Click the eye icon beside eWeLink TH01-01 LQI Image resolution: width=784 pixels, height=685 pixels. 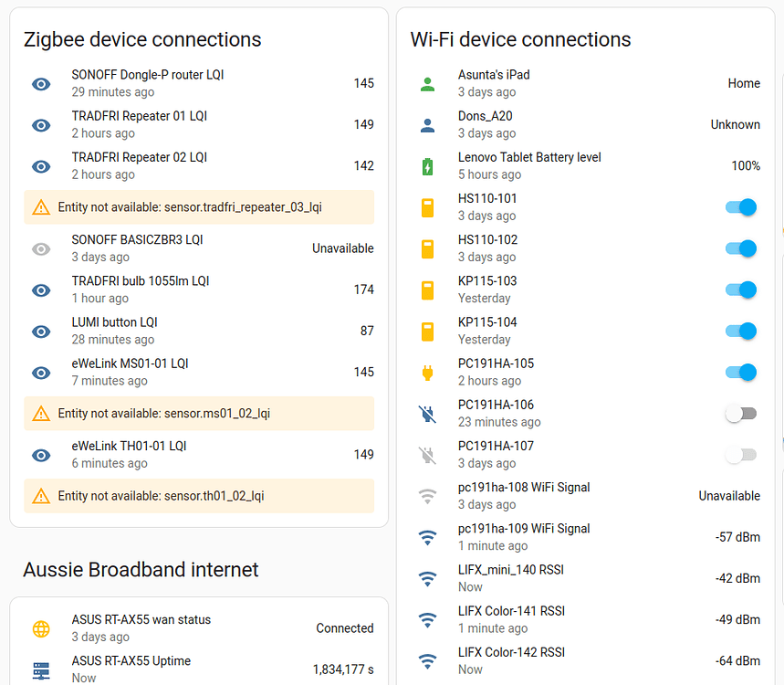pyautogui.click(x=41, y=456)
